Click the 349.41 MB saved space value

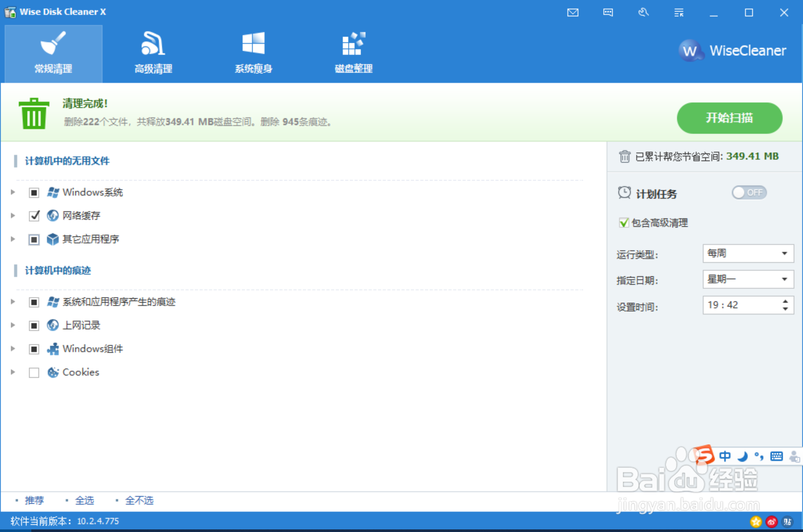click(752, 156)
